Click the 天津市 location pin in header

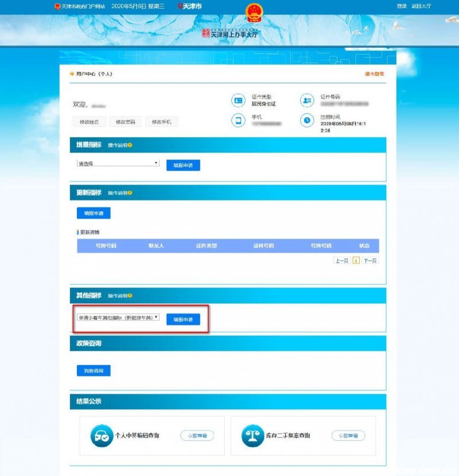(181, 6)
